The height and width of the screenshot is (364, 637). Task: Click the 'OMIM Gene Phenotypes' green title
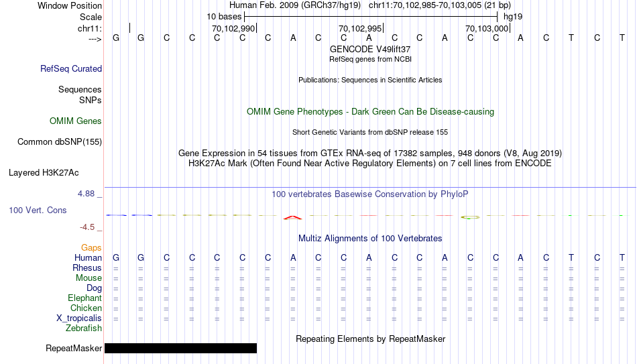pyautogui.click(x=371, y=112)
